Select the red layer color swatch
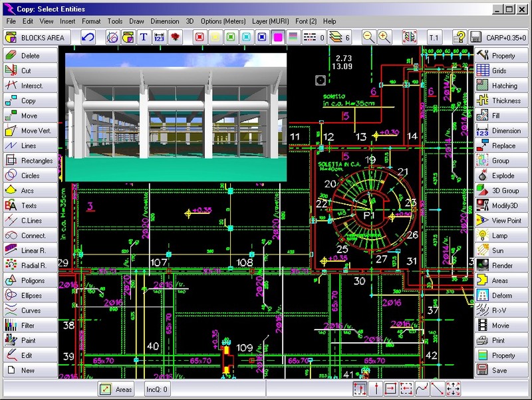This screenshot has height=400, width=532. coord(199,37)
